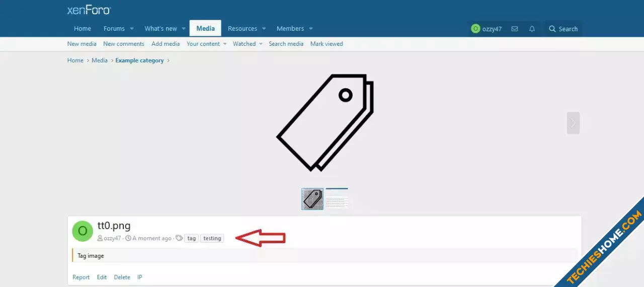Click the Delete link
Image resolution: width=644 pixels, height=287 pixels.
point(122,277)
